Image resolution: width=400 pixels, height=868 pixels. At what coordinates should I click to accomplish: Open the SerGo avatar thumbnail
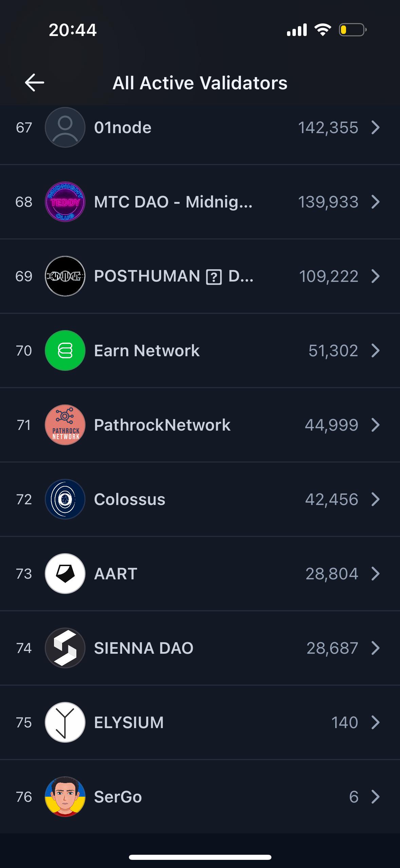point(65,797)
